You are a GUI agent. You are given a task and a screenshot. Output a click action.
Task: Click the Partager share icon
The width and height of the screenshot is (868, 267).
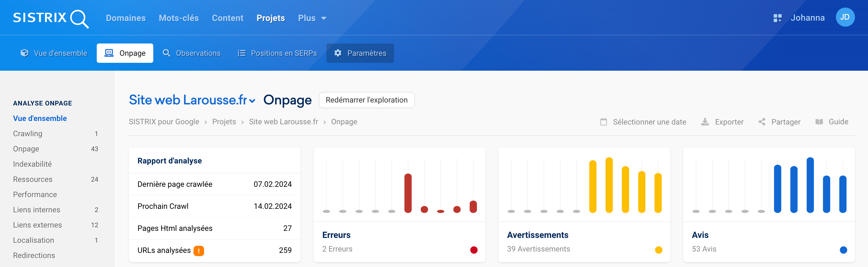pyautogui.click(x=762, y=122)
